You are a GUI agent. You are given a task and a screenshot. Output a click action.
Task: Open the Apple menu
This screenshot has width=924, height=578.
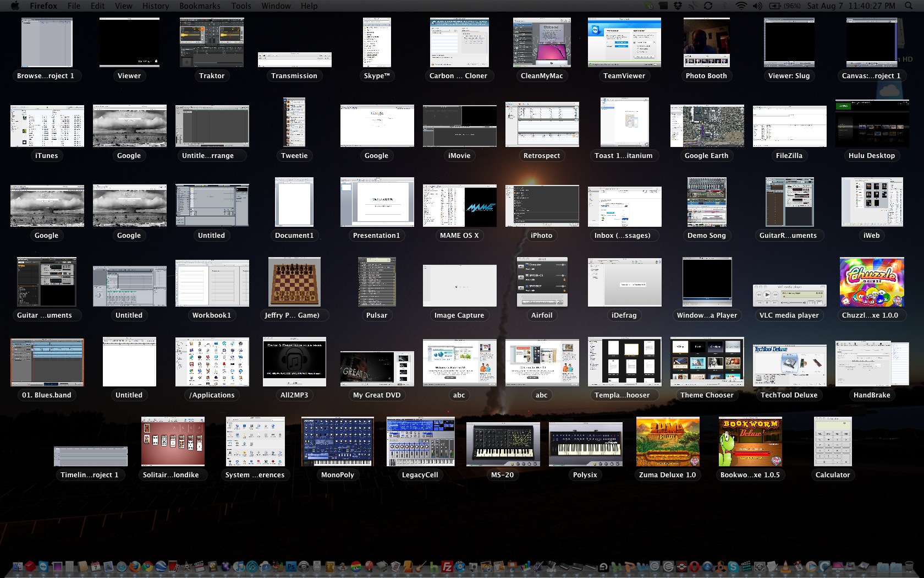pyautogui.click(x=15, y=6)
